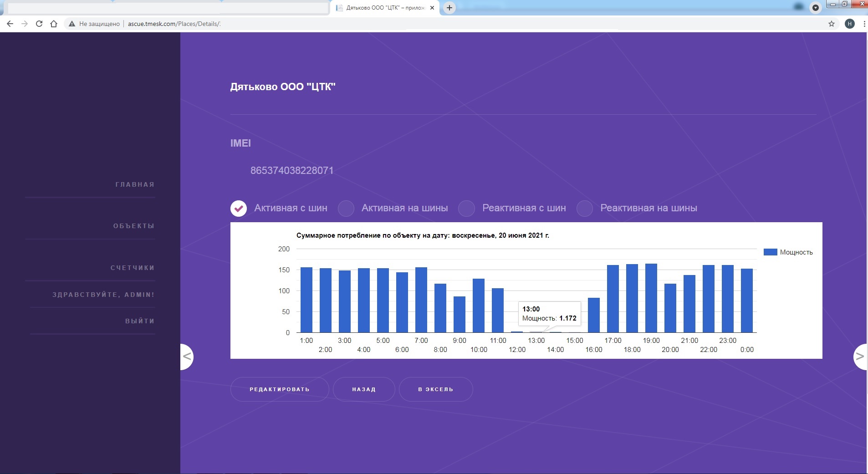Click the not-secure warning icon
The image size is (868, 474).
pos(71,24)
